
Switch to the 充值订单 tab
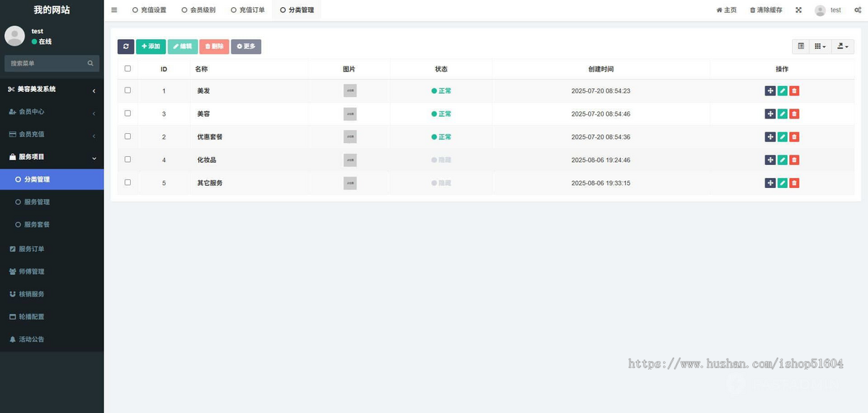click(x=247, y=10)
